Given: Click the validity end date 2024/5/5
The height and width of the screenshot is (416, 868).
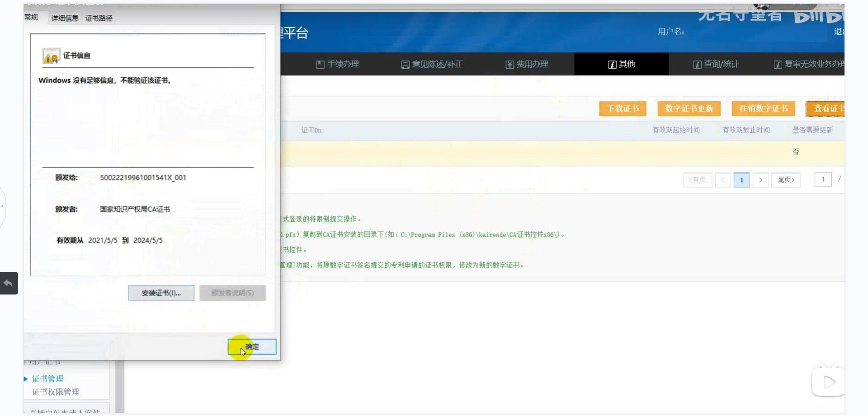Looking at the screenshot, I should 148,240.
